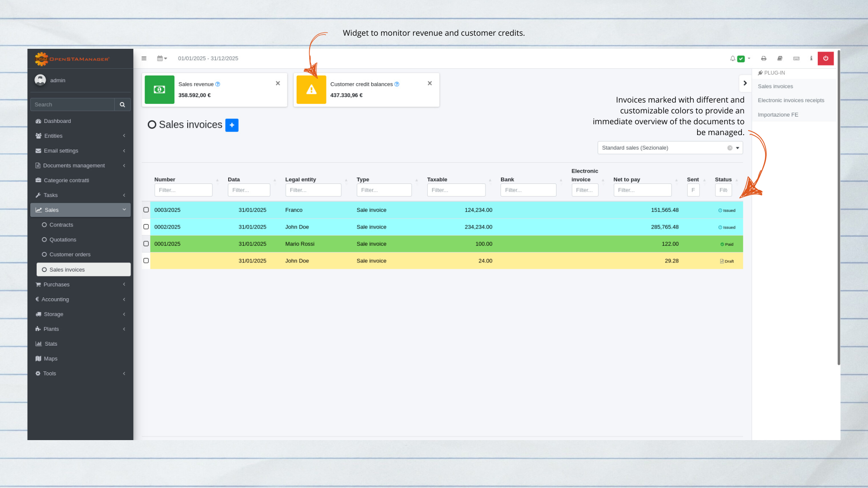
Task: Toggle the hamburger sidebar menu icon
Action: 144,58
